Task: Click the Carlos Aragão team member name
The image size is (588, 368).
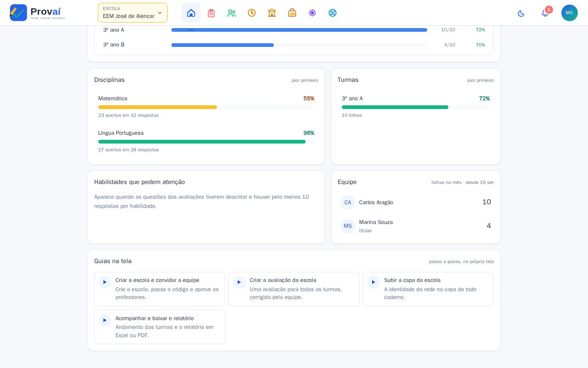Action: click(376, 202)
